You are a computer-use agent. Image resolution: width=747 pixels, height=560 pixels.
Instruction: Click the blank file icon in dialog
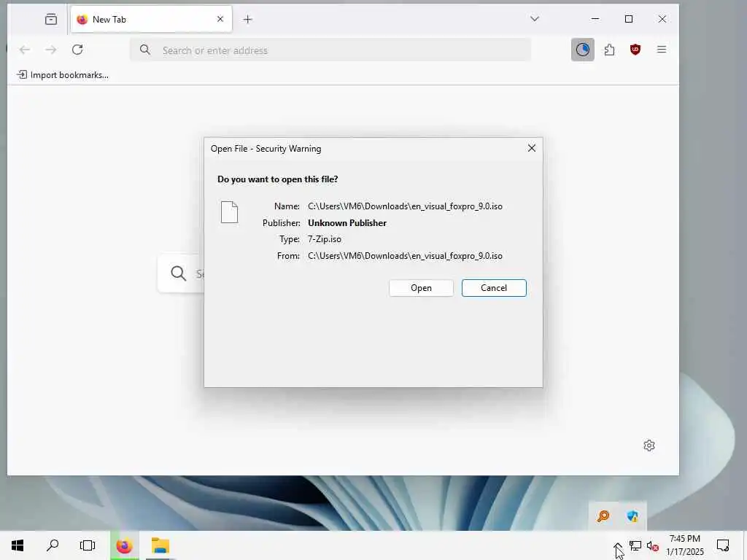pyautogui.click(x=229, y=212)
